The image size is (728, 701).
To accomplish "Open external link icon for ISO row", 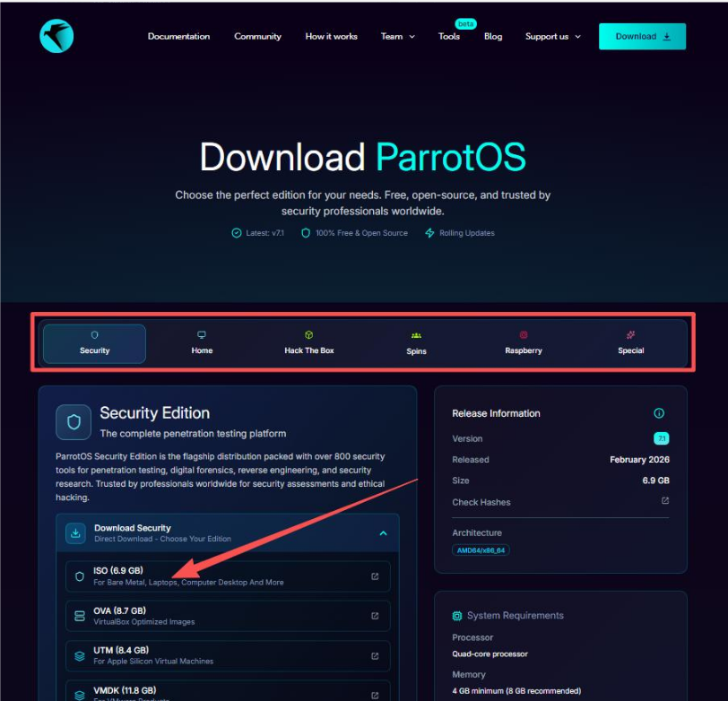I will pyautogui.click(x=375, y=576).
